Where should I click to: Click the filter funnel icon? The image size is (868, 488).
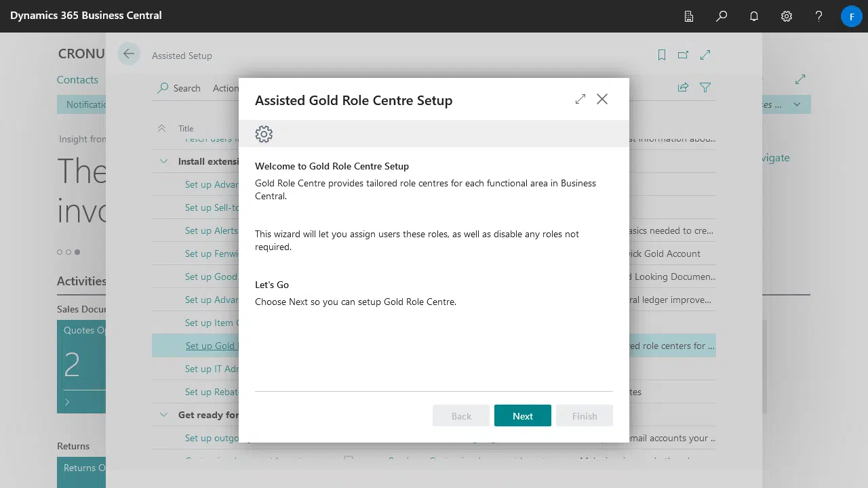pyautogui.click(x=705, y=87)
